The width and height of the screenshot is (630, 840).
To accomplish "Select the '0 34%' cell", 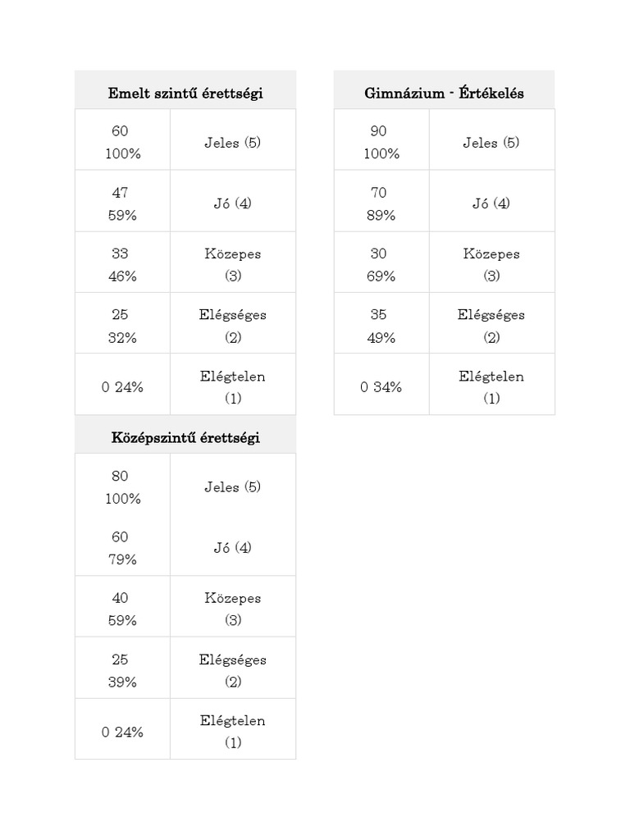I will click(x=381, y=387).
